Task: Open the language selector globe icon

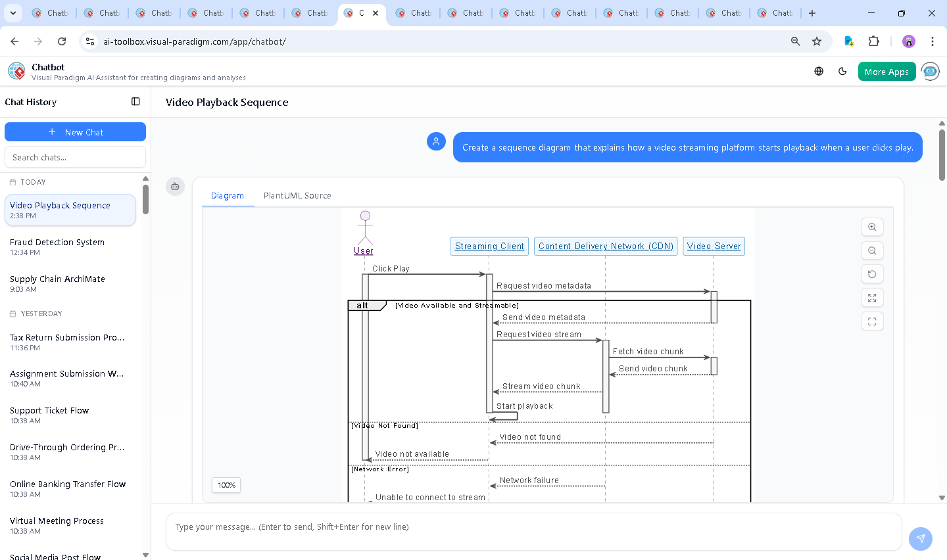Action: pos(819,72)
